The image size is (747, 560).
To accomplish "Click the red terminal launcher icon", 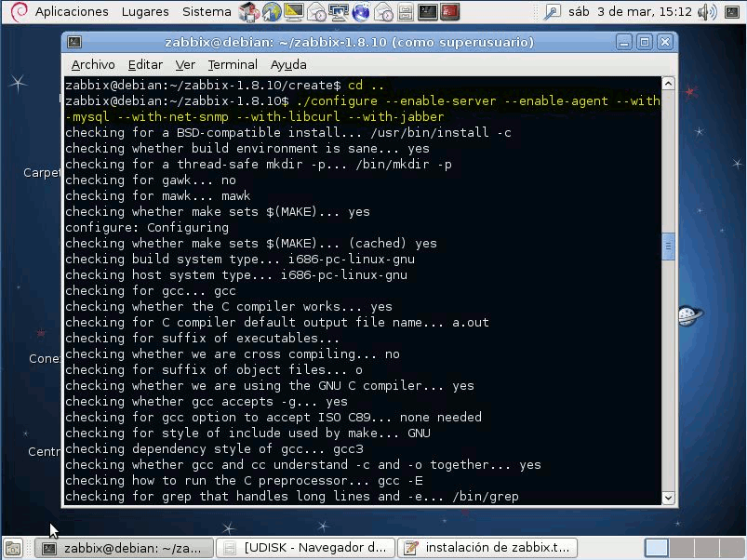I will pyautogui.click(x=450, y=12).
